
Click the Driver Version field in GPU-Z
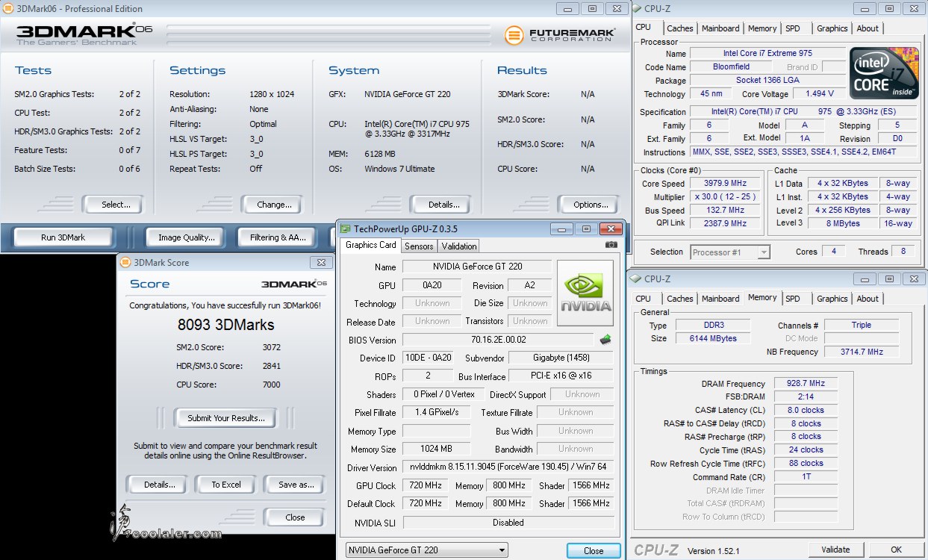click(x=508, y=467)
